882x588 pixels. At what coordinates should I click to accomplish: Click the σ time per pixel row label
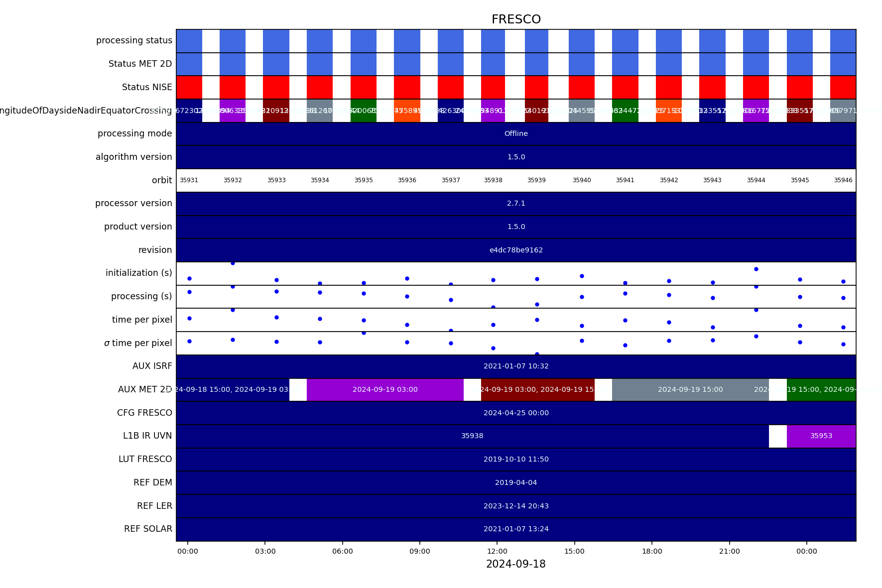pos(138,343)
